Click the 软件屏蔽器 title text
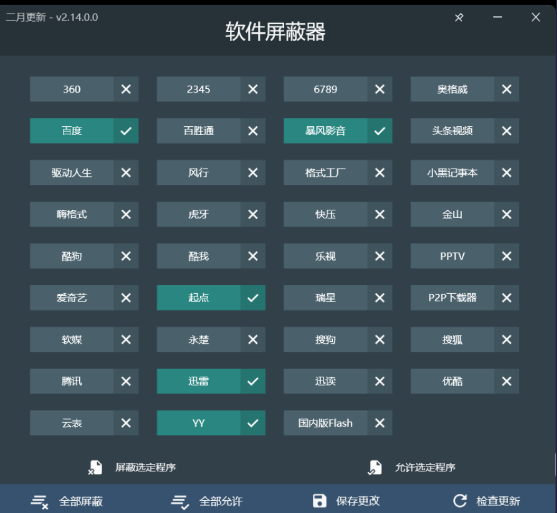 click(275, 32)
